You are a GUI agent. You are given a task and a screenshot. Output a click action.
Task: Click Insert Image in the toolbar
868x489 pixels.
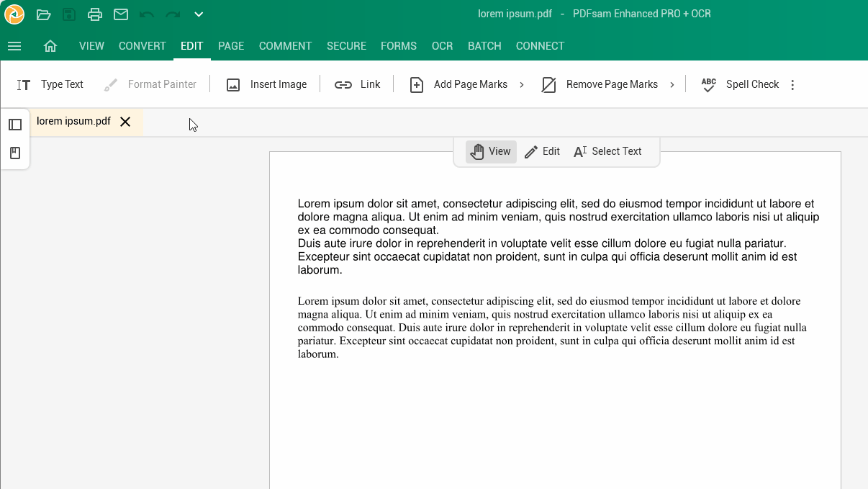[x=266, y=84]
